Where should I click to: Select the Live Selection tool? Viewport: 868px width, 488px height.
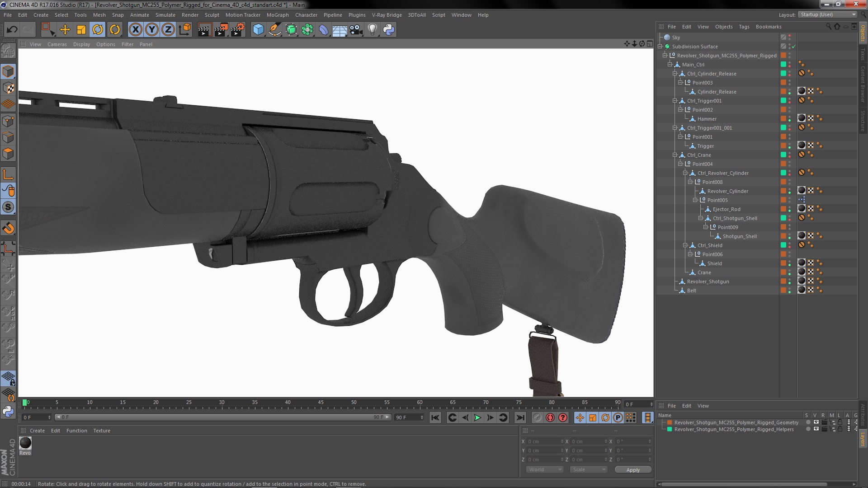[48, 30]
